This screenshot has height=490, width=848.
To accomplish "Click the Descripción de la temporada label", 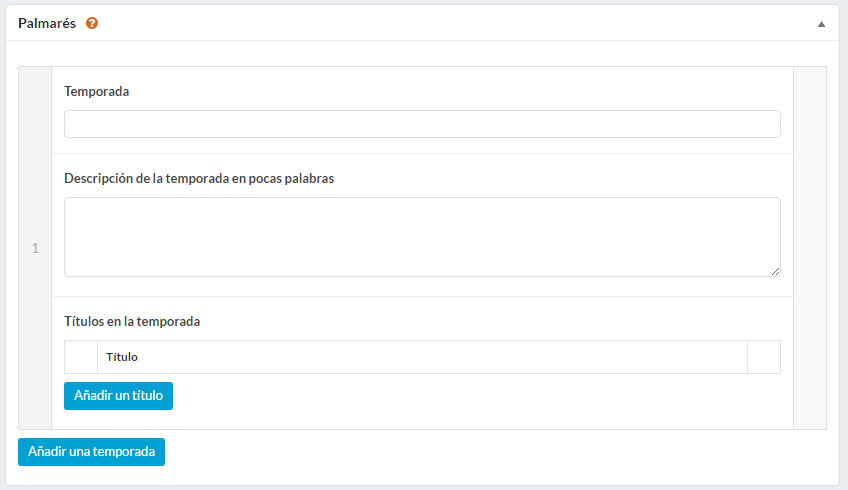I will click(x=199, y=178).
